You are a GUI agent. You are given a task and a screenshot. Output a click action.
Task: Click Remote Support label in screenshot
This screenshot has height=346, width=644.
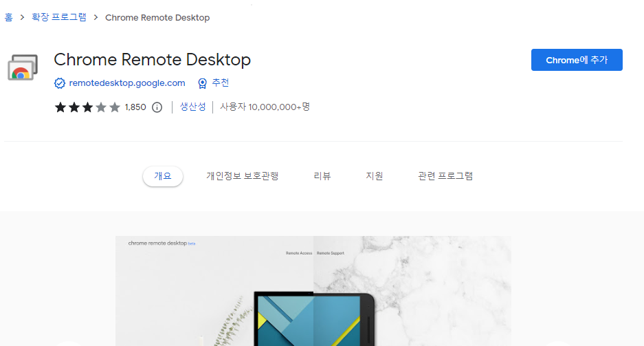pos(330,253)
